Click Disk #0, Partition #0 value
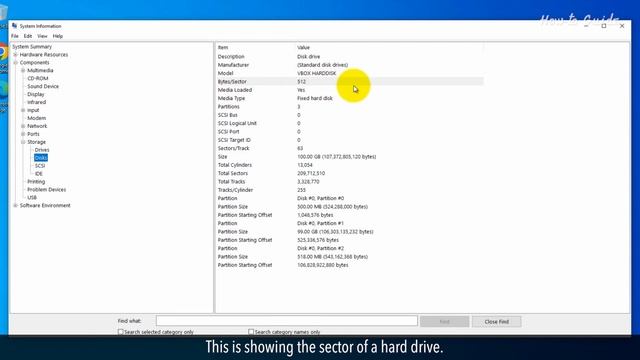Image resolution: width=640 pixels, height=360 pixels. tap(320, 198)
